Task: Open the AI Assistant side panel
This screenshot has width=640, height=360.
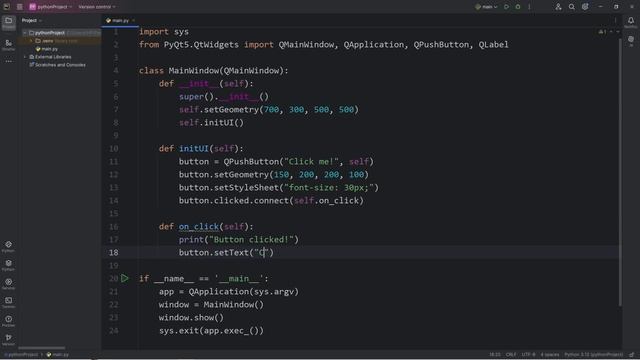Action: pos(631,41)
